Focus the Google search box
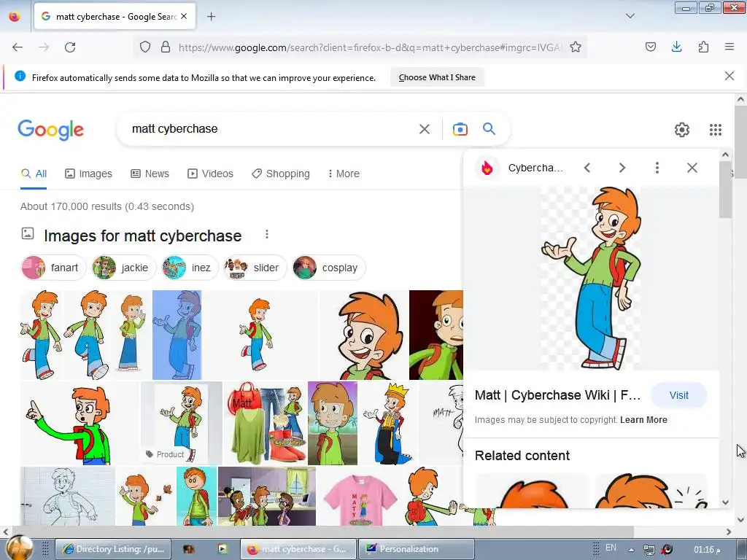 pos(271,128)
